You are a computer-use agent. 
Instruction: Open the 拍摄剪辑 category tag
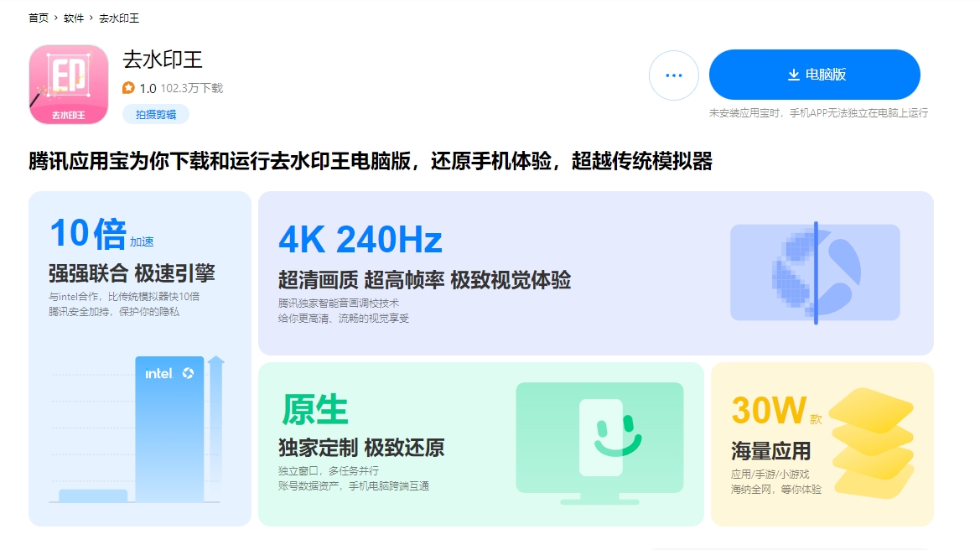[x=154, y=113]
